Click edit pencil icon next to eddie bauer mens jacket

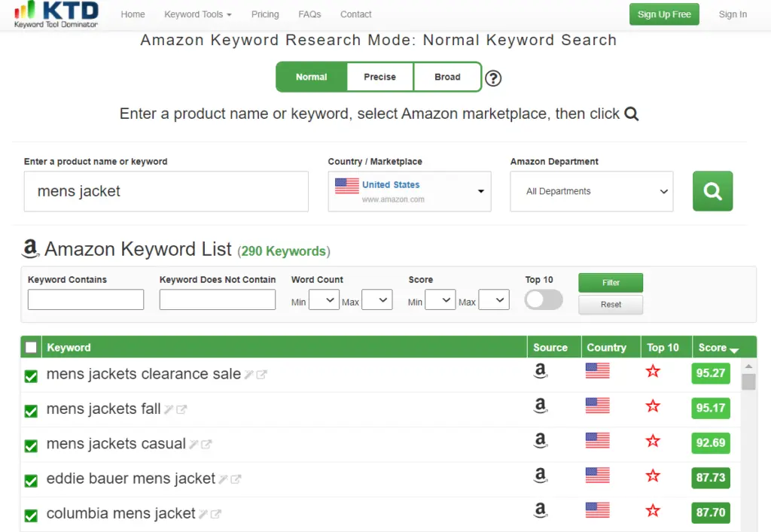coord(223,479)
